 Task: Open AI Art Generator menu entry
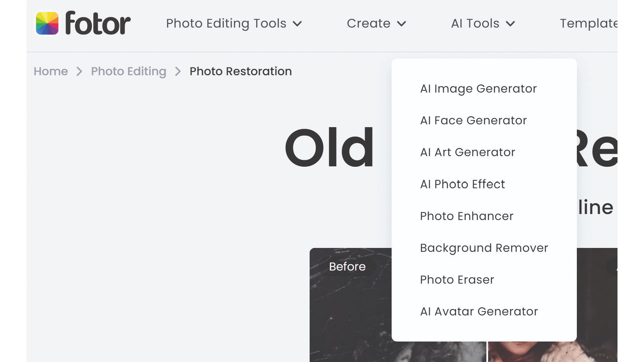(468, 152)
